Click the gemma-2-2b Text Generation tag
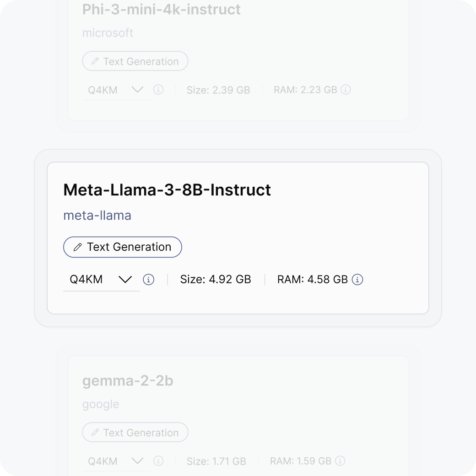This screenshot has height=476, width=476. pos(135,433)
